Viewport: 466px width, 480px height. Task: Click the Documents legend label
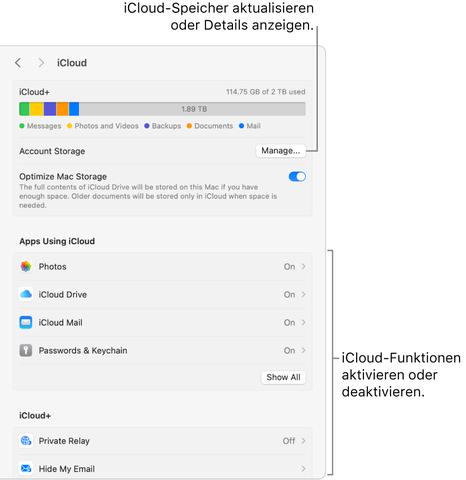[x=214, y=126]
